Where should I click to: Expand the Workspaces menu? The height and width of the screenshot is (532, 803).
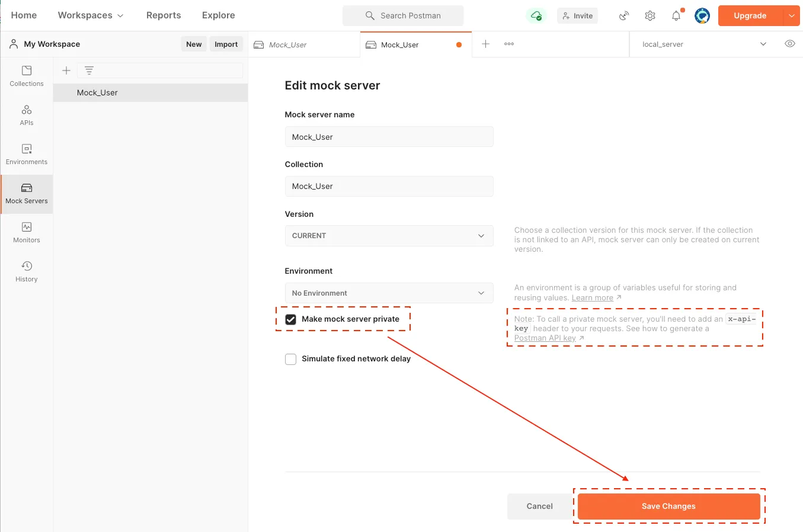tap(91, 15)
